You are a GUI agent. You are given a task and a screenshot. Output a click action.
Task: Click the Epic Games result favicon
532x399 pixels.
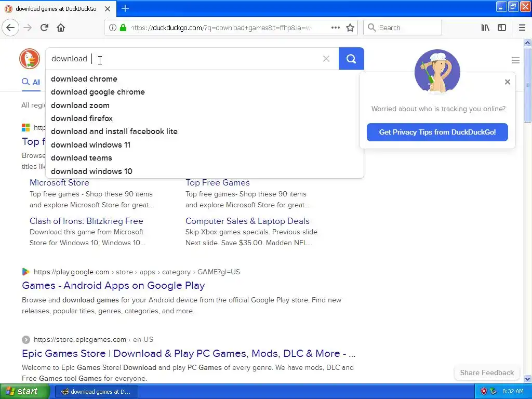(26, 340)
